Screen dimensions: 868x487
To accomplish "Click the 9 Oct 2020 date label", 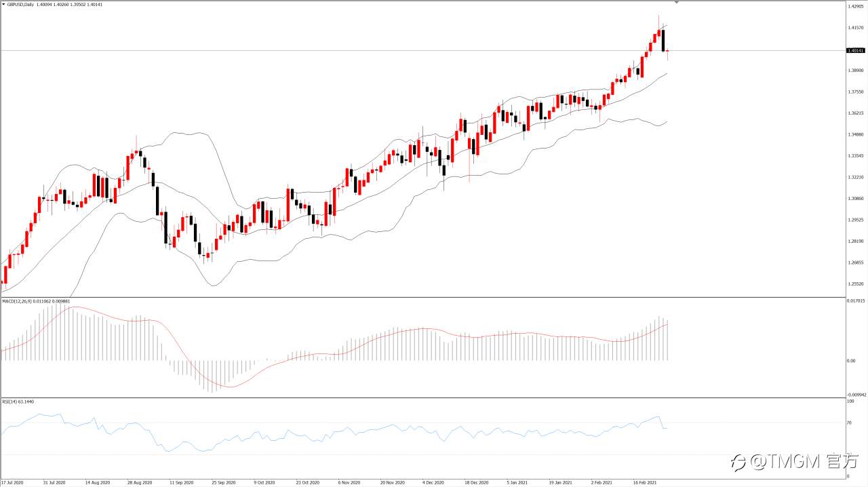I will [264, 483].
